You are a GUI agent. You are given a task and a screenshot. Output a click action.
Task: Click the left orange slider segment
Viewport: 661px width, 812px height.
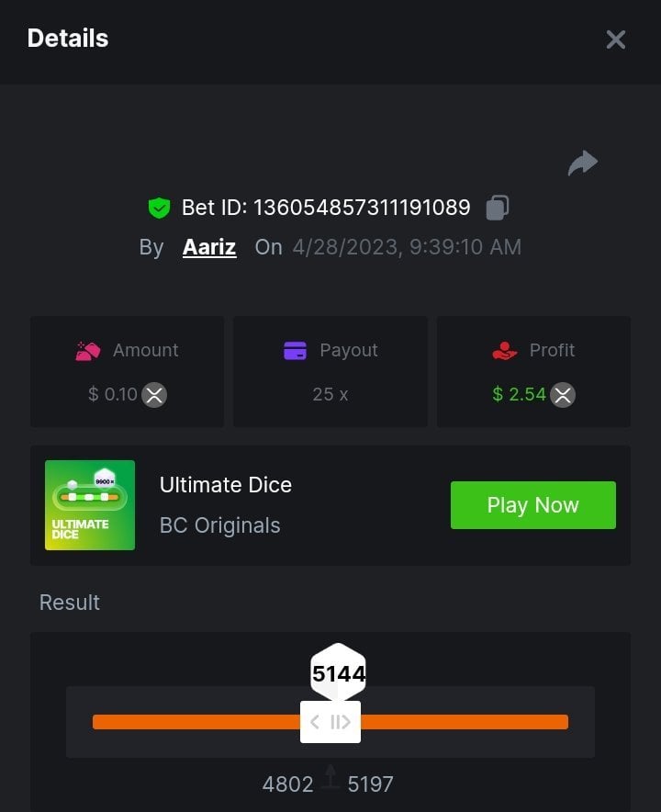tap(196, 722)
